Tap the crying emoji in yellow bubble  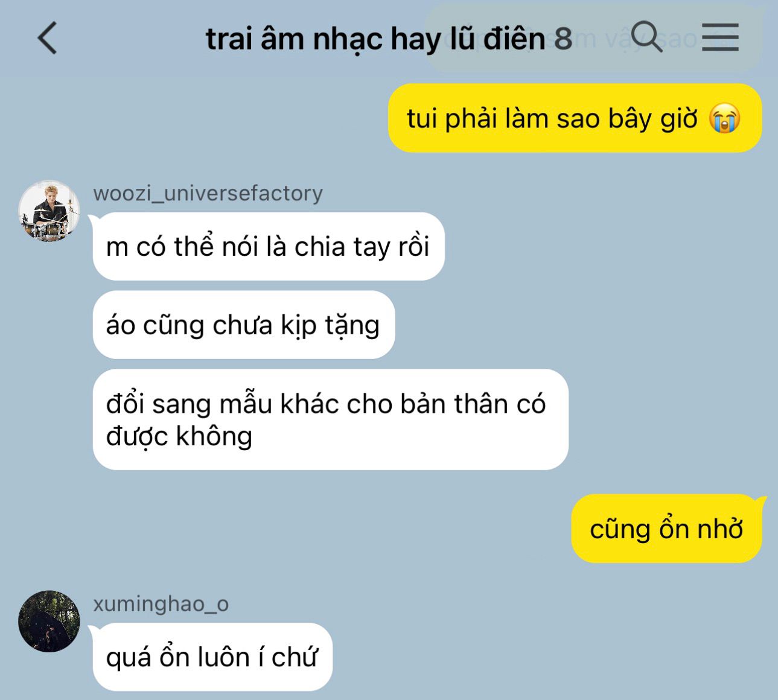[x=724, y=118]
